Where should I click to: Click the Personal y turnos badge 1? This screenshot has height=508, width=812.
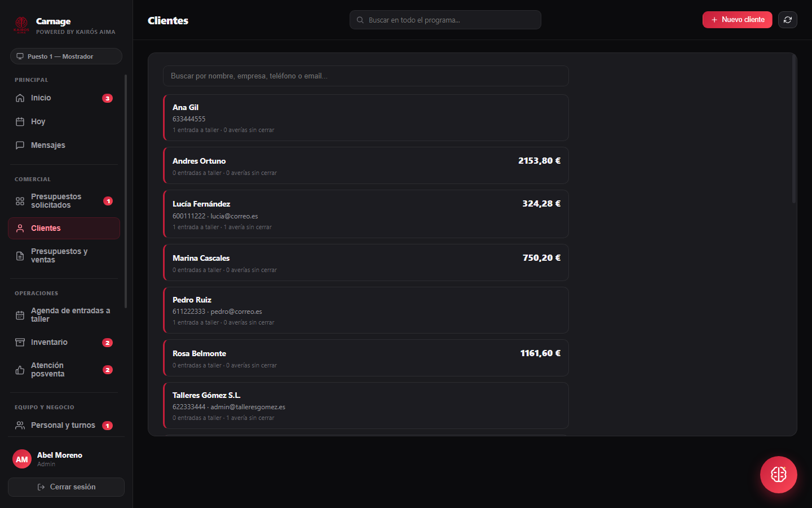coord(108,426)
